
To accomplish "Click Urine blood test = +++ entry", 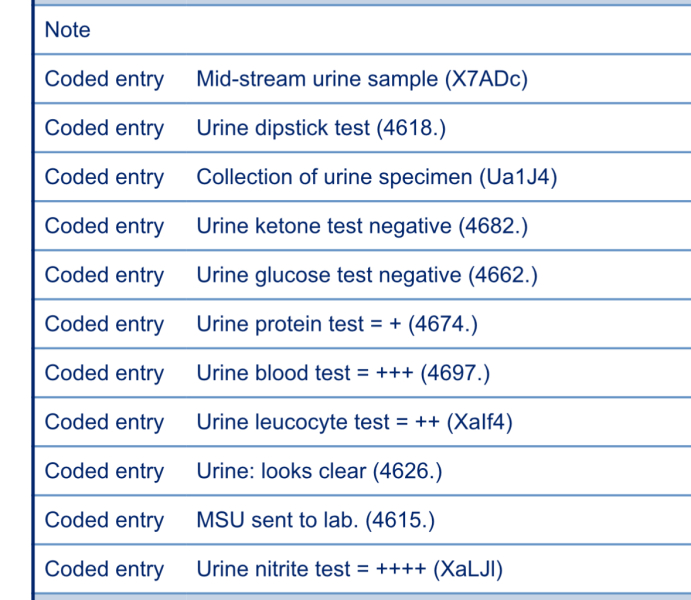I will click(343, 373).
